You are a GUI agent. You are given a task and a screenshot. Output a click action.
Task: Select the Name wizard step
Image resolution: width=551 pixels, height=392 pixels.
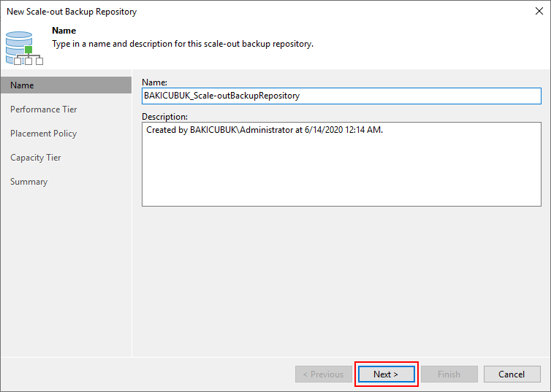[x=66, y=85]
